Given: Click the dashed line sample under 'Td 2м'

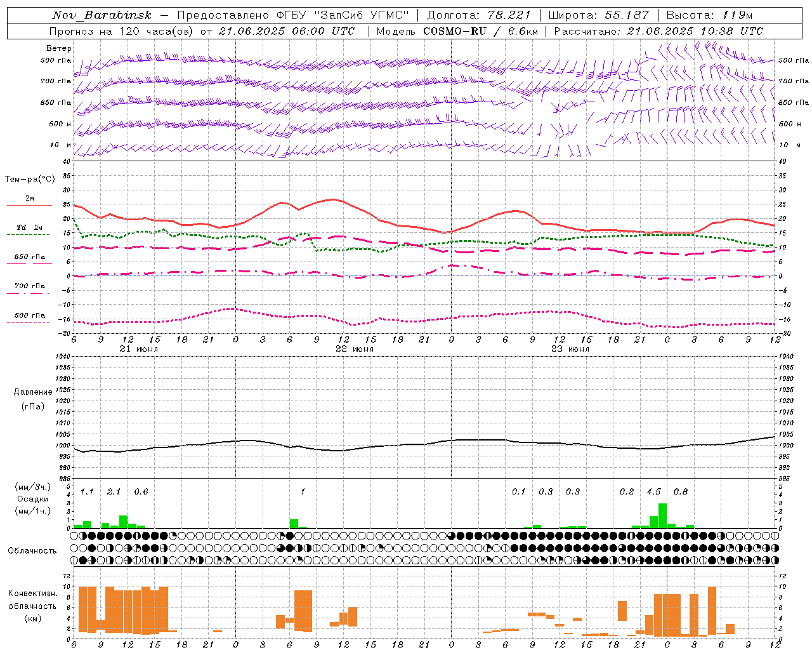Looking at the screenshot, I should [28, 235].
